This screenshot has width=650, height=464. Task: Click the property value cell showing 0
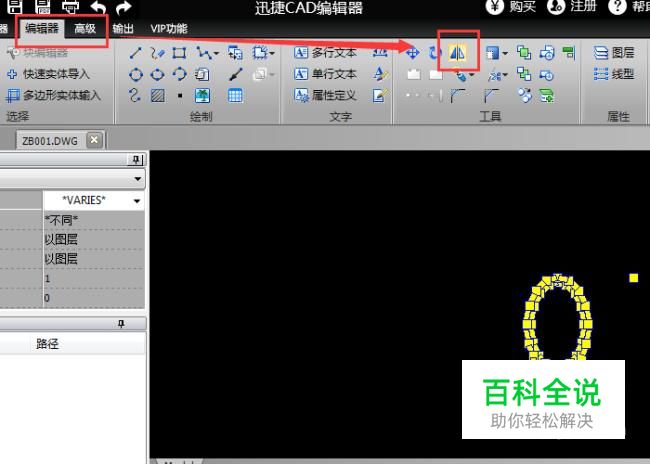pos(94,298)
